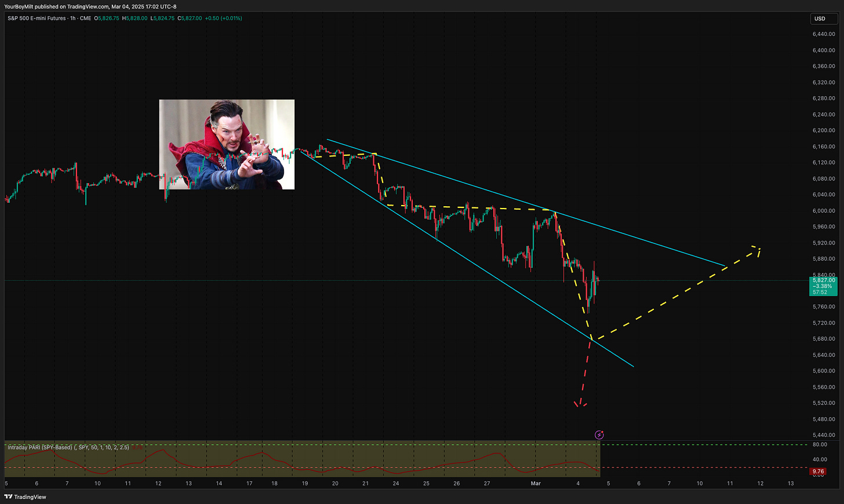Click the 80.00 indicator scale label
This screenshot has width=844, height=504.
820,445
